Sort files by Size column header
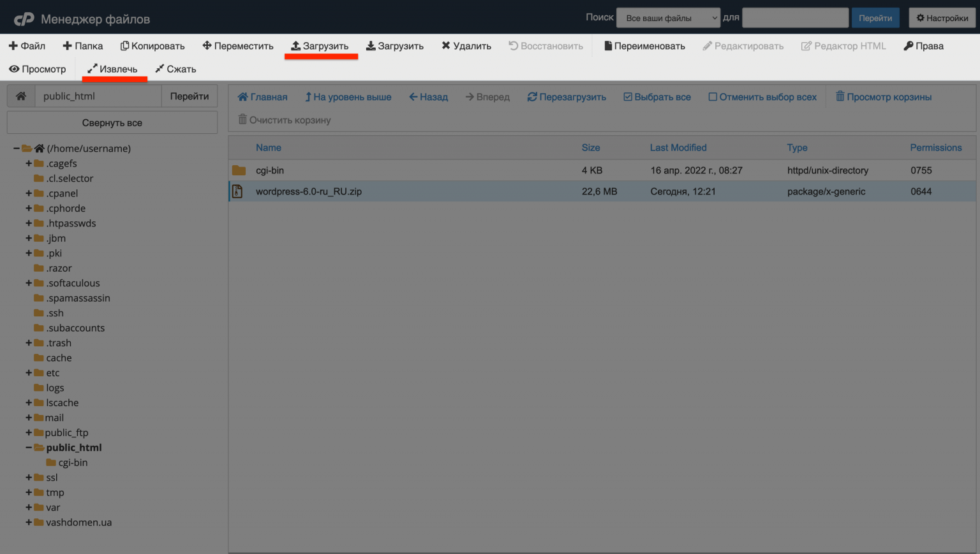The width and height of the screenshot is (980, 554). [x=590, y=148]
